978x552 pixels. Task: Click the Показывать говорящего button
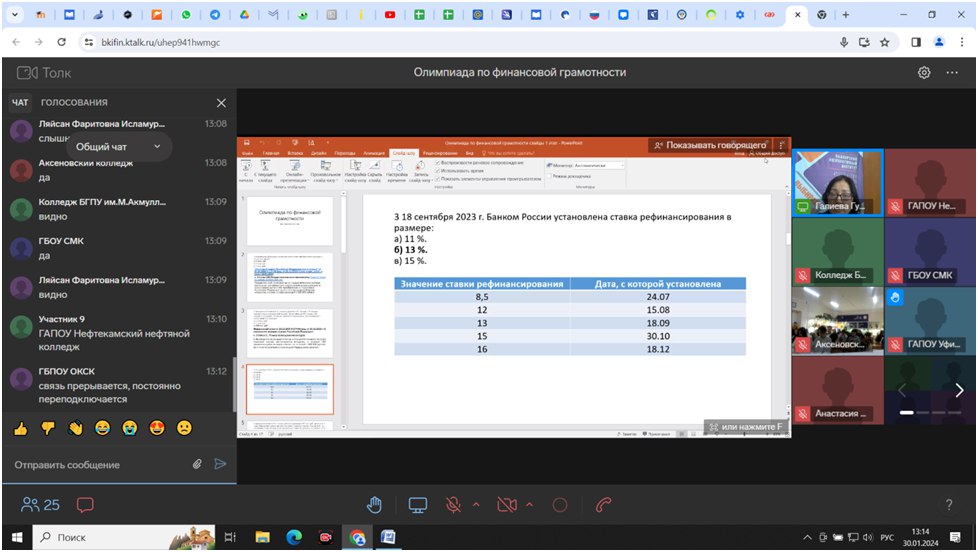point(711,145)
